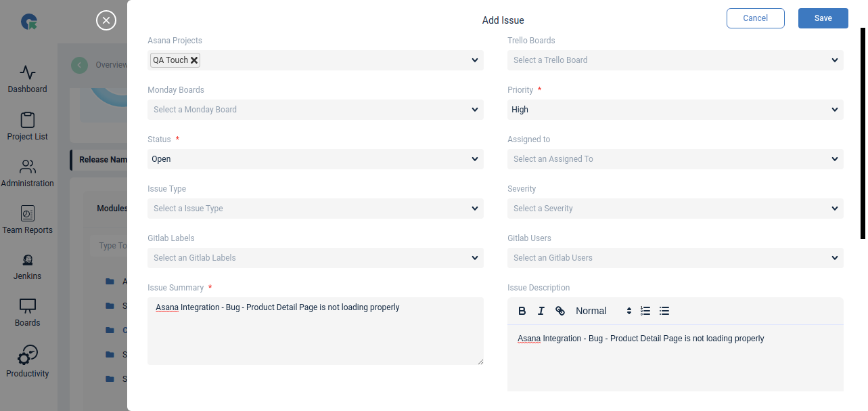Open the Priority dropdown showing High
The height and width of the screenshot is (411, 868).
(x=675, y=110)
